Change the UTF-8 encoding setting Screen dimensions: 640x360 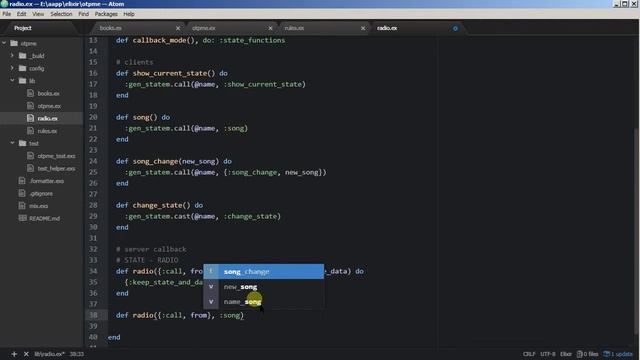[548, 354]
